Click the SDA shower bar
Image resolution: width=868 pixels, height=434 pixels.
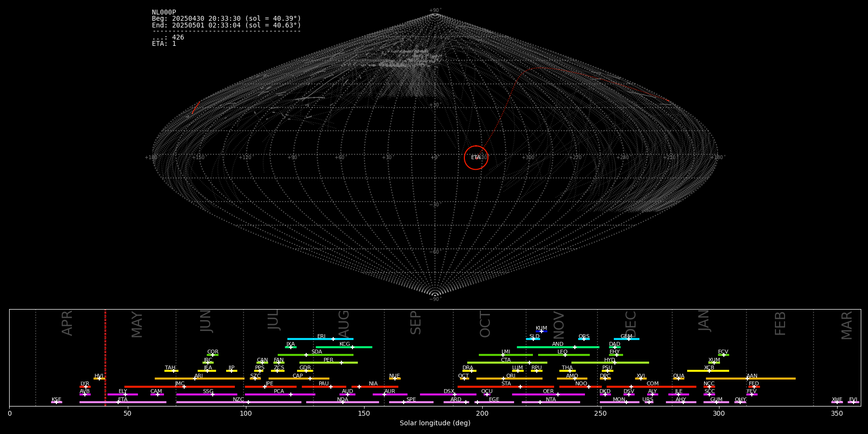click(315, 355)
